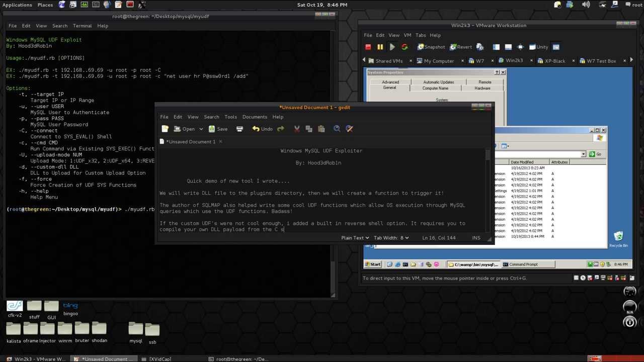The width and height of the screenshot is (644, 362).
Task: Click Undo in the gedit toolbar
Action: point(262,129)
